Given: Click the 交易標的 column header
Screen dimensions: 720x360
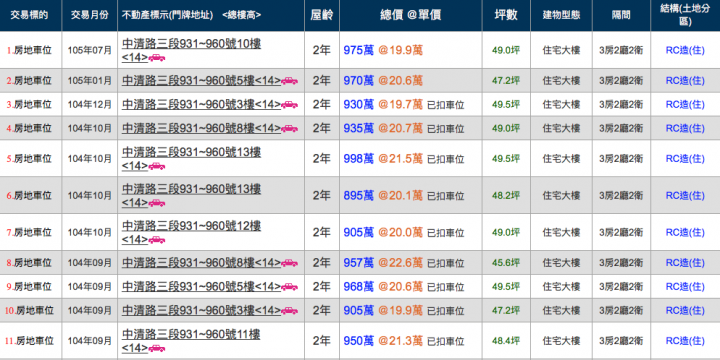Looking at the screenshot, I should coord(31,15).
